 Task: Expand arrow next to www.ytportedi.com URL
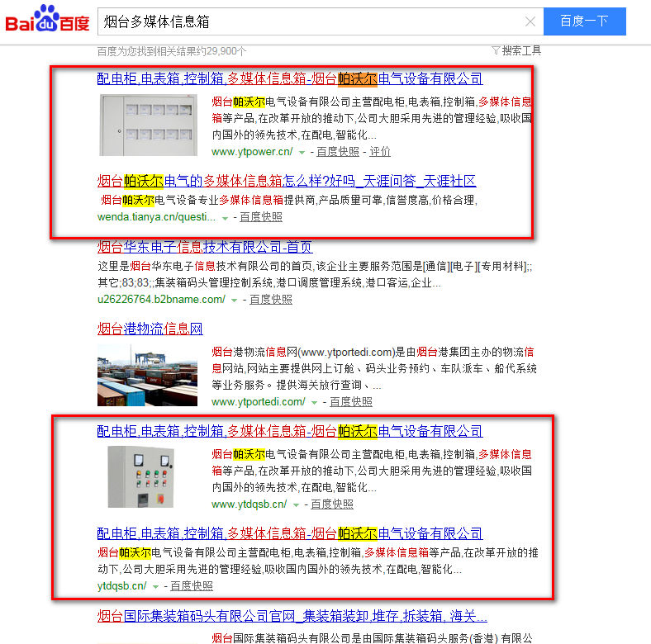click(x=315, y=403)
